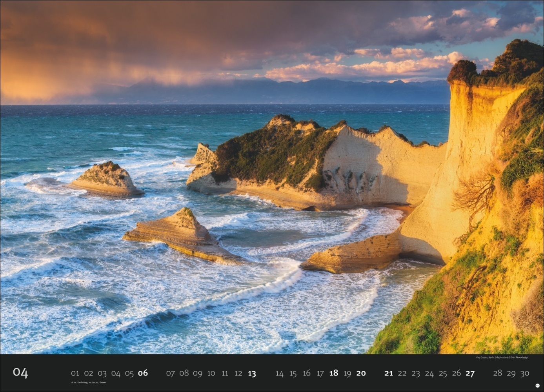544x392 pixels.
Task: Click the large month number 04
Action: click(x=20, y=373)
